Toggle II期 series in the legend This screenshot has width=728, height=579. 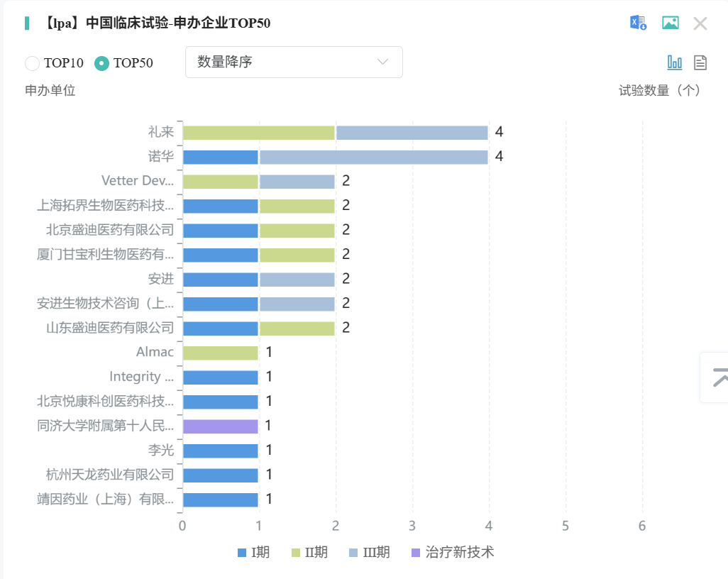[309, 552]
